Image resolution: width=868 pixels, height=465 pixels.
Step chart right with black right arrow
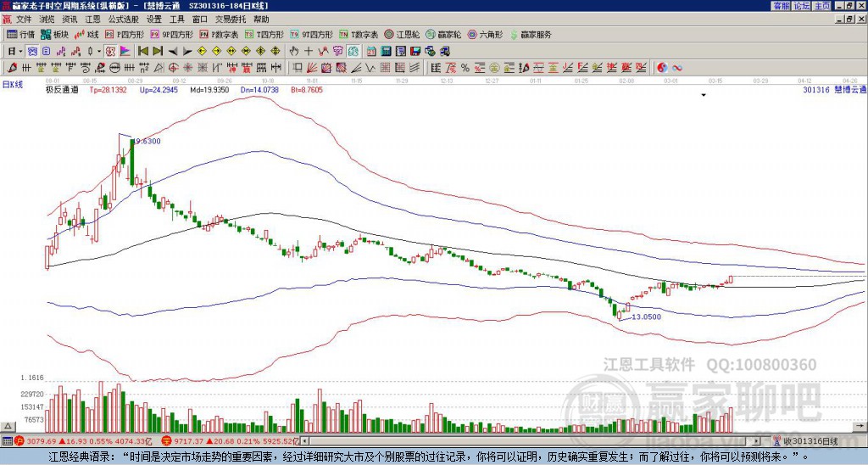coord(187,52)
